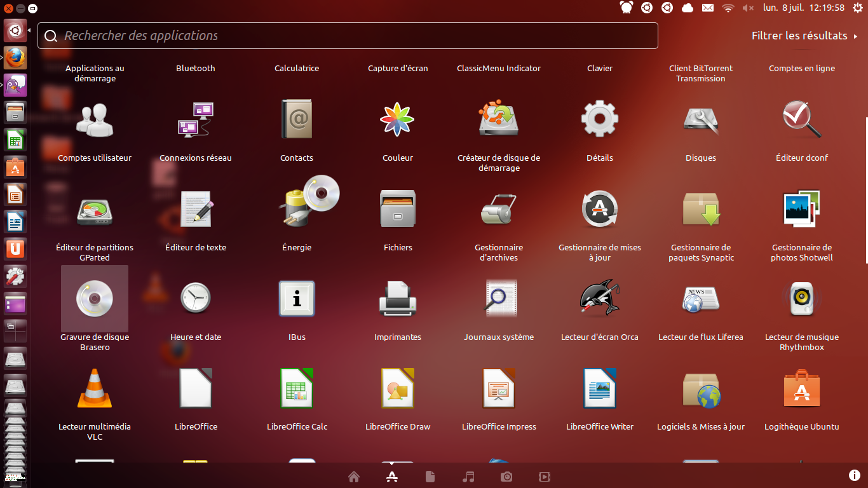
Task: Switch to the Photos lens
Action: point(506,477)
